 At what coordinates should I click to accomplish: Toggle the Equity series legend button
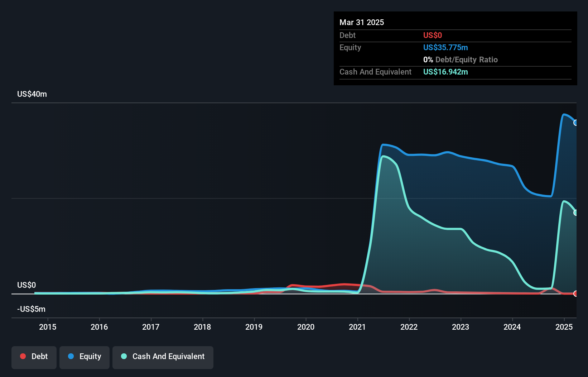pos(85,357)
